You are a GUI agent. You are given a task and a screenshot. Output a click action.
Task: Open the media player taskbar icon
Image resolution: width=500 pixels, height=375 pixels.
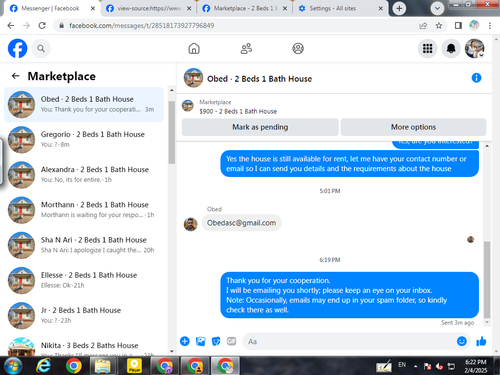135,366
